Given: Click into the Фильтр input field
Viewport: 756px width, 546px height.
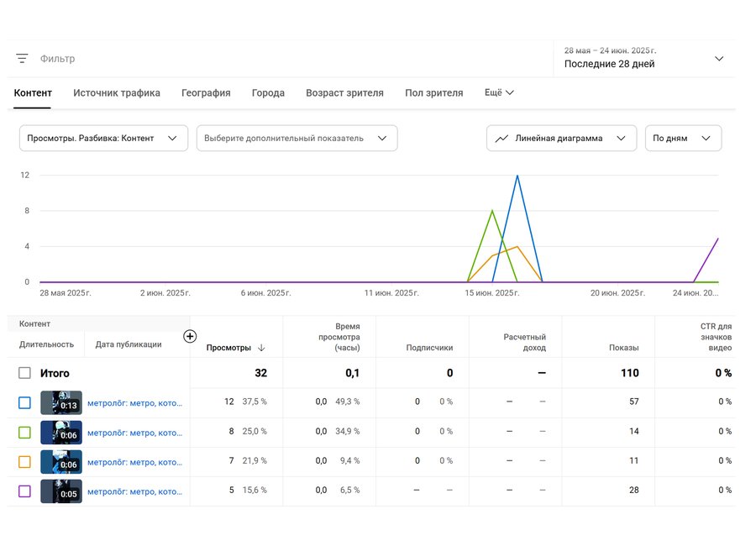Looking at the screenshot, I should point(252,59).
